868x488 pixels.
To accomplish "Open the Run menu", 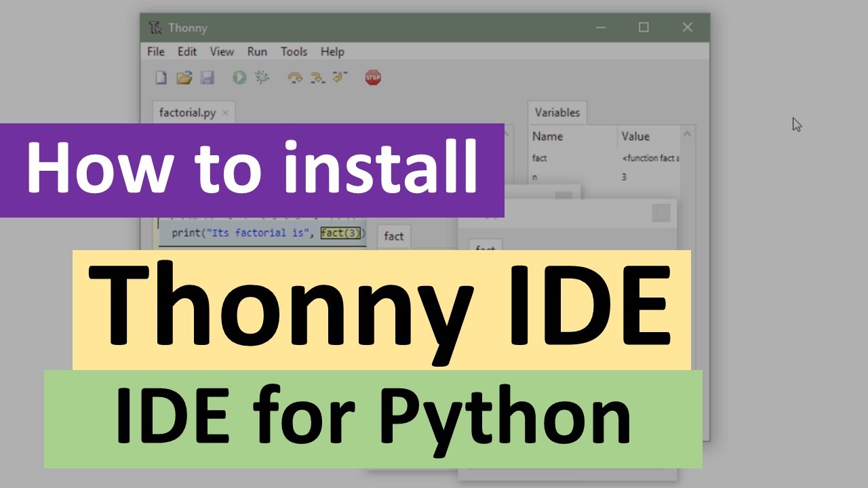I will (x=257, y=52).
